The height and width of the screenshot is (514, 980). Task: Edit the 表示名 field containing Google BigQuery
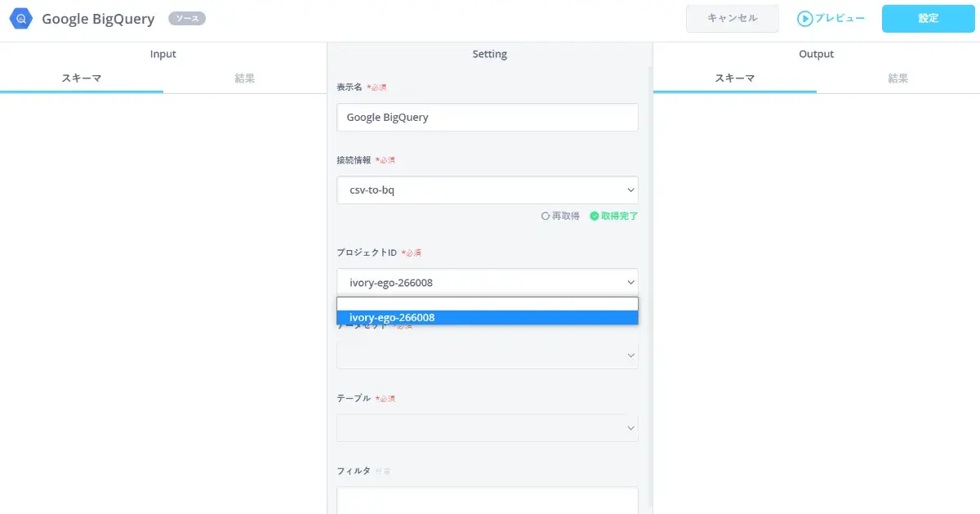tap(488, 117)
